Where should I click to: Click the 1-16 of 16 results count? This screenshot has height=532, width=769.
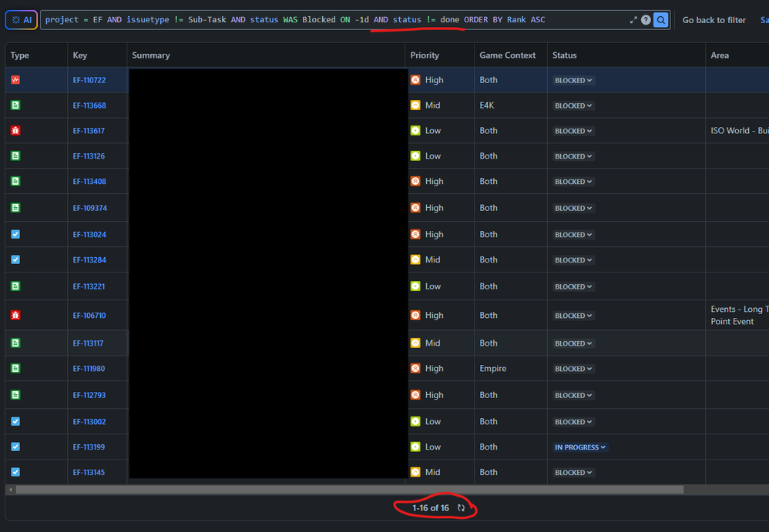[431, 508]
